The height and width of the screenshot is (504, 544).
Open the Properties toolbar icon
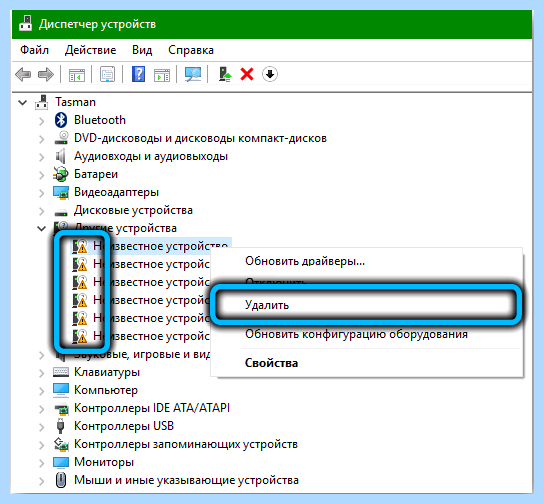coord(108,74)
